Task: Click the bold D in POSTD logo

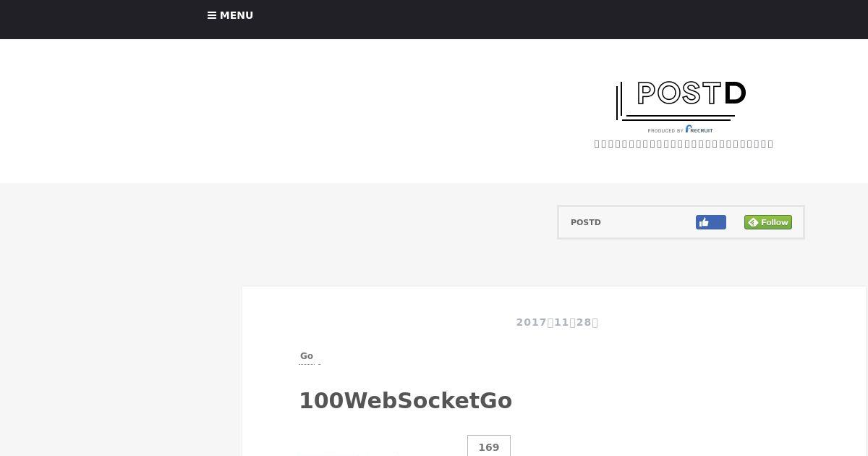Action: click(x=735, y=93)
